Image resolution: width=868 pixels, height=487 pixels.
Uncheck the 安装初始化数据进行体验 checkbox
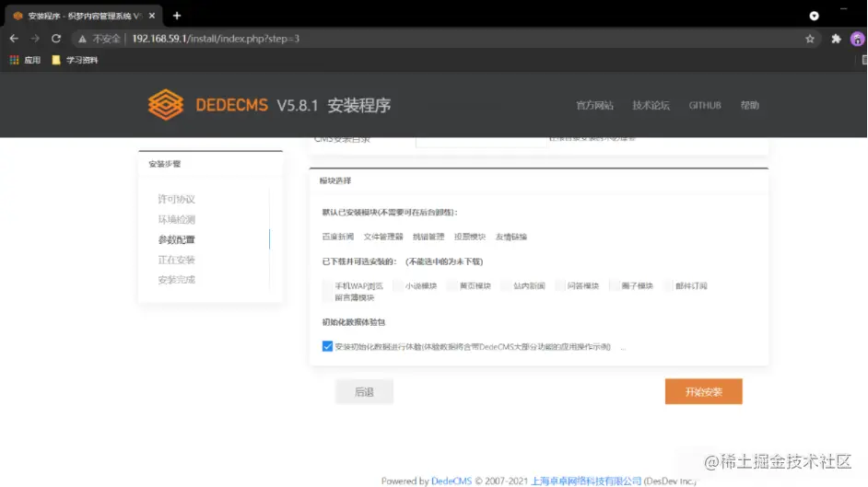click(x=327, y=346)
